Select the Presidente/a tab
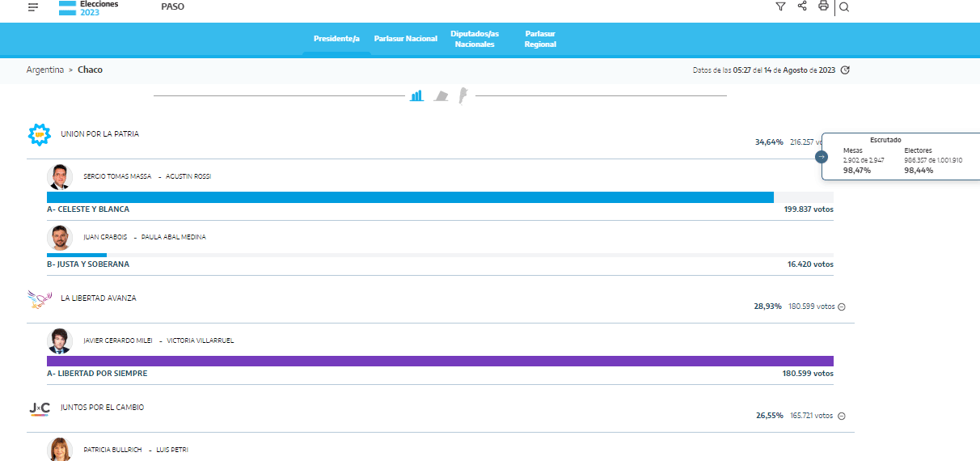Screen dimensions: 980x461 (x=336, y=39)
